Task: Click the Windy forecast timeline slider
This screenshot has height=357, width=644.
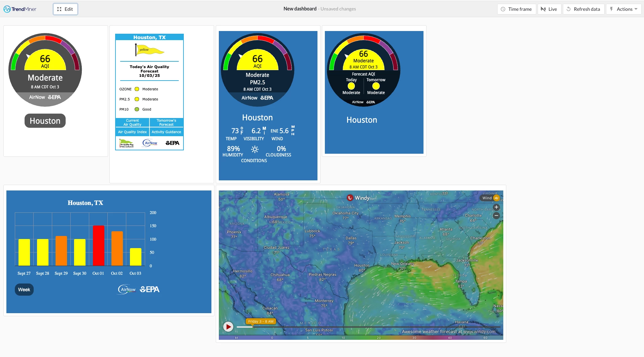Action: (x=368, y=327)
